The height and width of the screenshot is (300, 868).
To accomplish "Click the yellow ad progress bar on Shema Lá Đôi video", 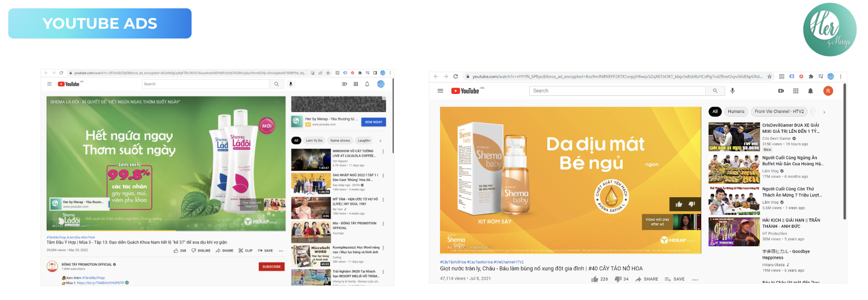I will pyautogui.click(x=111, y=230).
